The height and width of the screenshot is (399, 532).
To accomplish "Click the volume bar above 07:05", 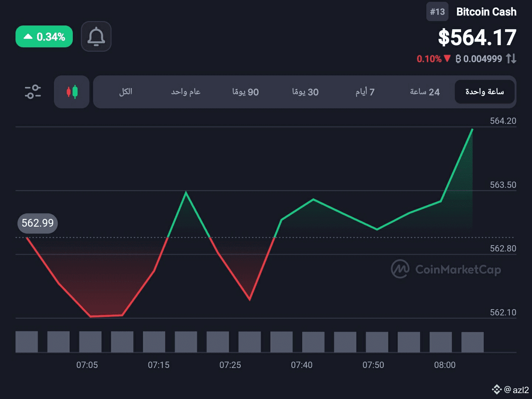I will [x=90, y=342].
